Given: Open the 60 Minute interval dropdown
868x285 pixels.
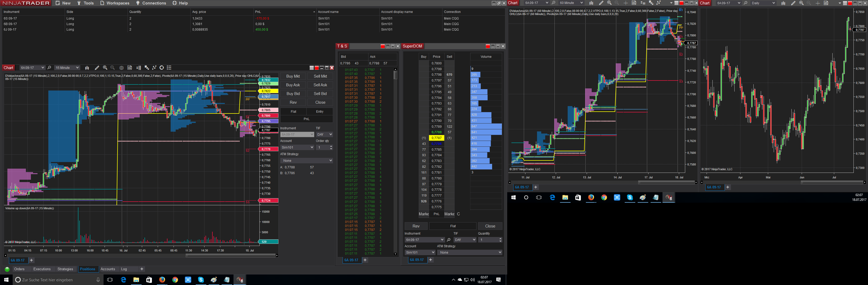Looking at the screenshot, I should click(571, 3).
